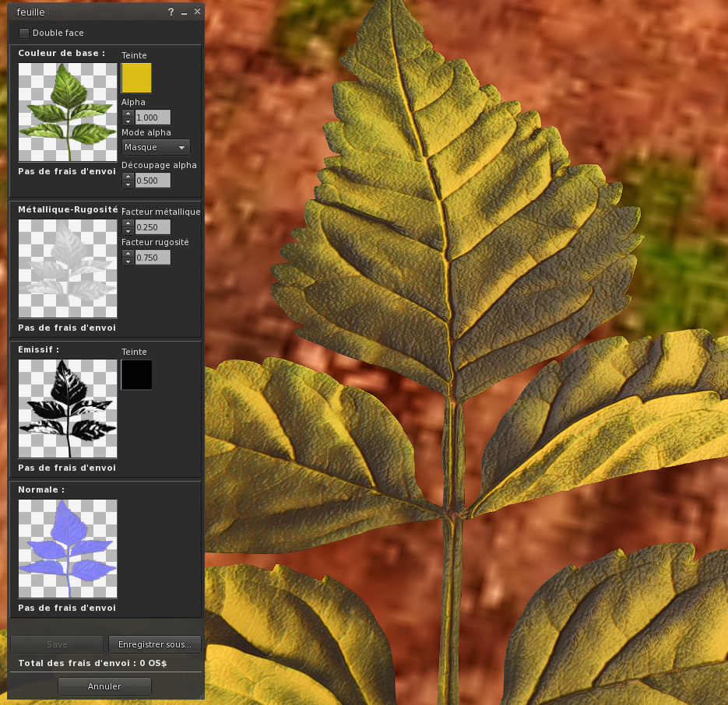Image resolution: width=728 pixels, height=705 pixels.
Task: Decrease Facteur rugosité with the down arrow
Action: coord(128,261)
